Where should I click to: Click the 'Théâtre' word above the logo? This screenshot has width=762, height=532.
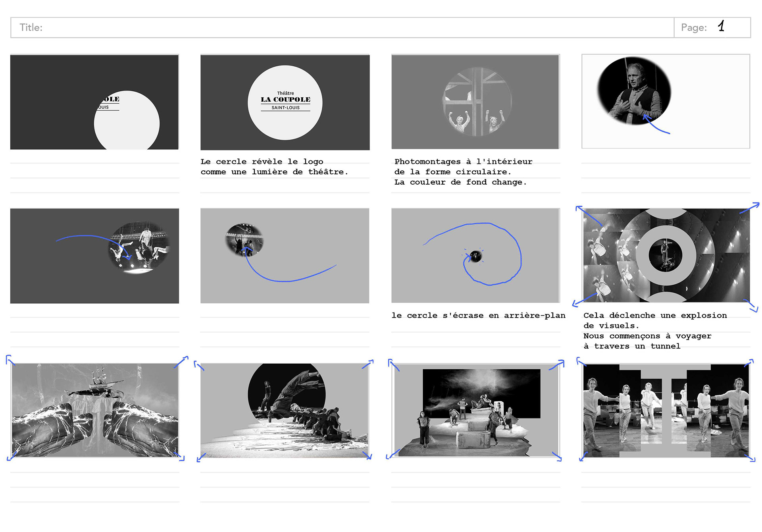pos(286,93)
